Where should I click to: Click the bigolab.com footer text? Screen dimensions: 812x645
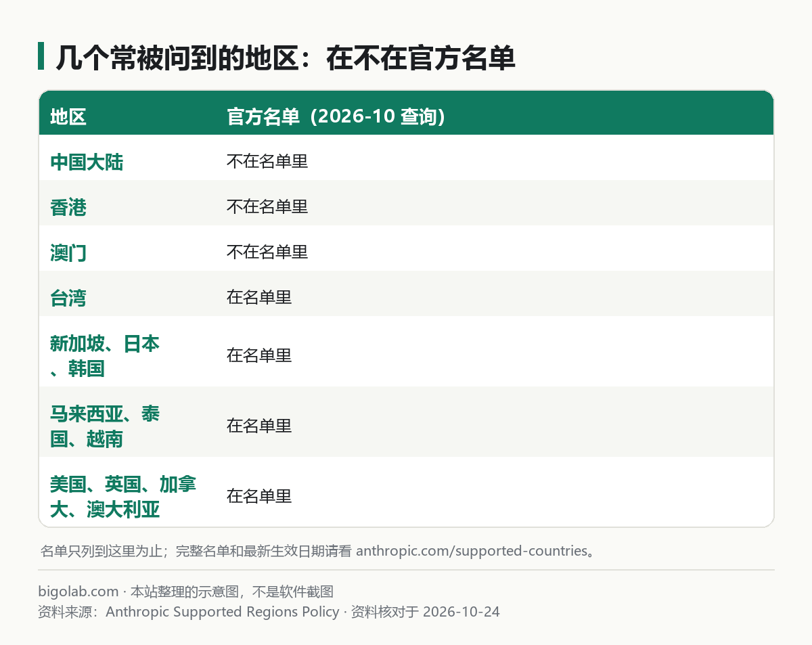coord(78,592)
